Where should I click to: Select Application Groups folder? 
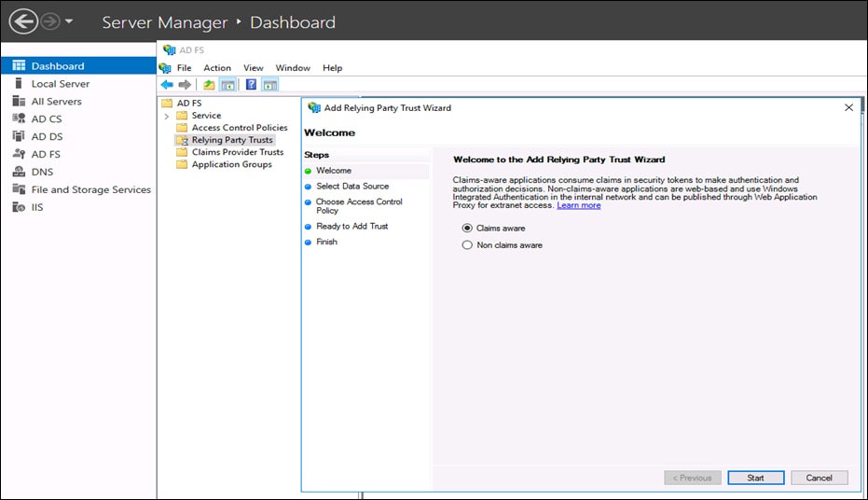tap(231, 164)
